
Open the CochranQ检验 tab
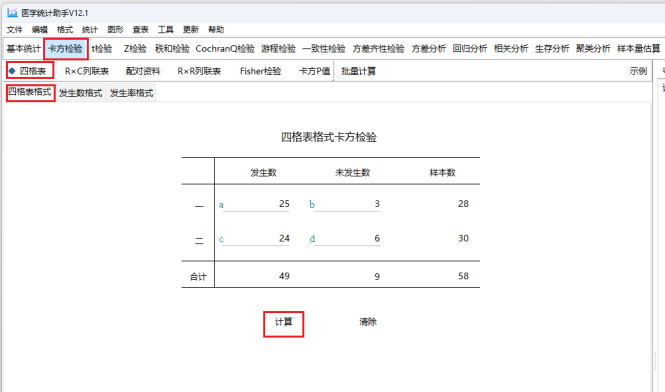[x=225, y=48]
